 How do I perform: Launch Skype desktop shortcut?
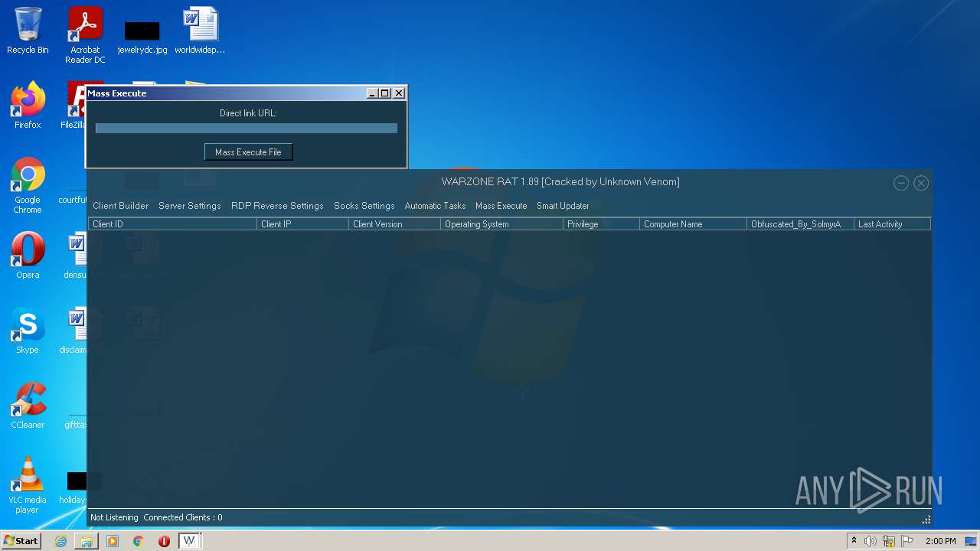tap(28, 330)
